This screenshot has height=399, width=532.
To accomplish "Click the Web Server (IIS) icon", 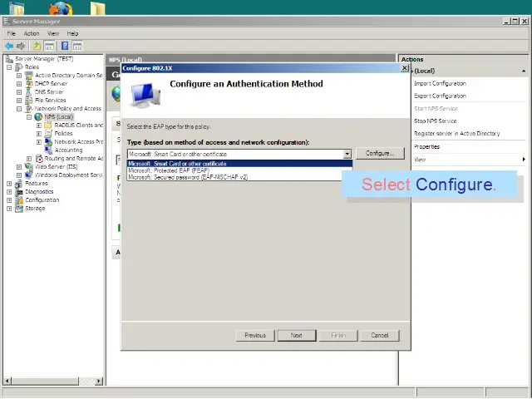I will coord(29,166).
